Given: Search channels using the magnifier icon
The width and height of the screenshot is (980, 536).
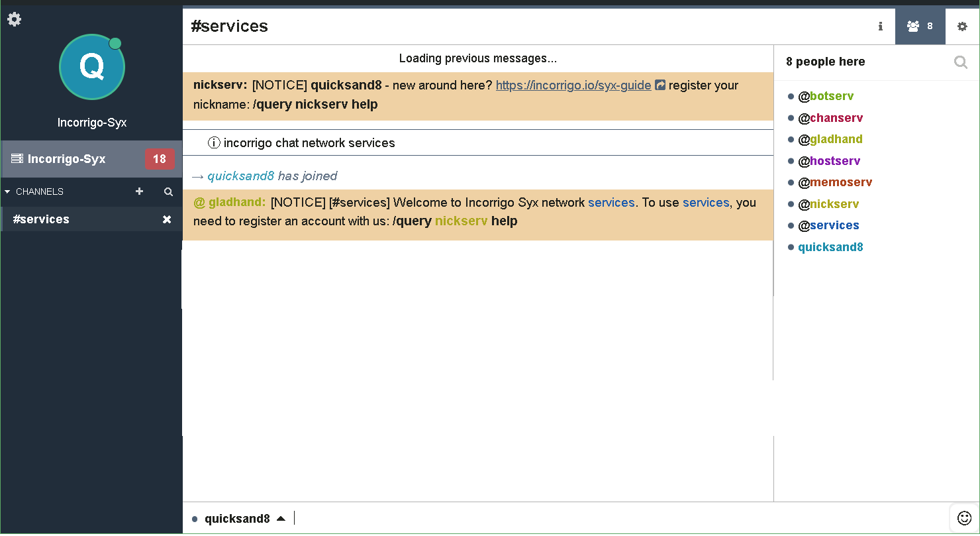Looking at the screenshot, I should (168, 191).
